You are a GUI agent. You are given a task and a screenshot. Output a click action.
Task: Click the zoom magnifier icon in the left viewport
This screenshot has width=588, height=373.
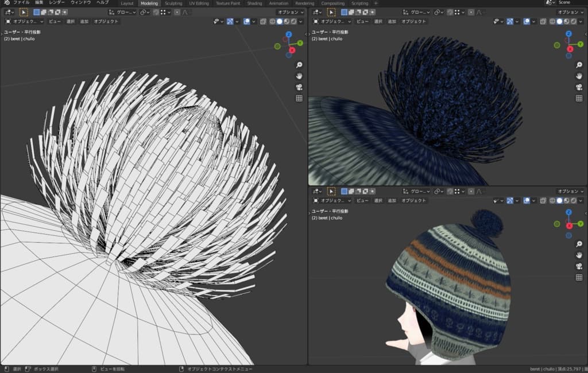click(299, 65)
